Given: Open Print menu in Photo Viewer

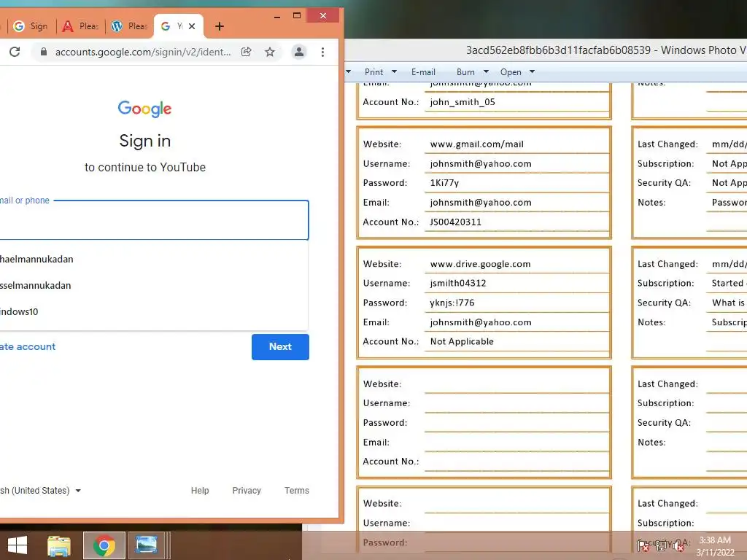Looking at the screenshot, I should click(x=373, y=72).
